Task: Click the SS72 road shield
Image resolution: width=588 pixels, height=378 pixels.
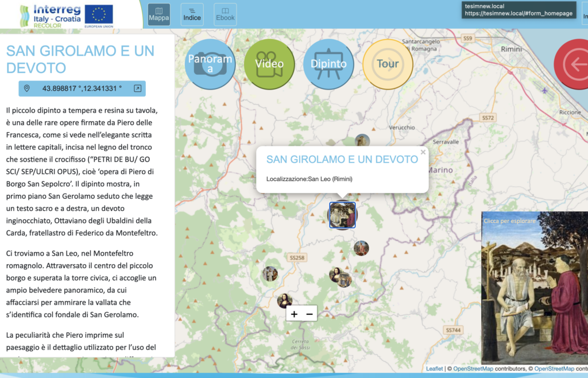Action: click(x=488, y=118)
